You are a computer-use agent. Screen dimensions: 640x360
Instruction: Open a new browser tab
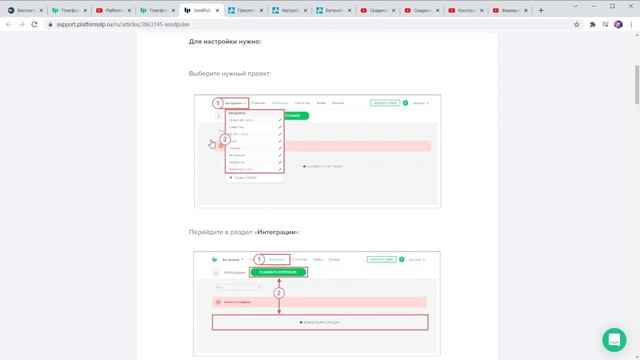pyautogui.click(x=541, y=10)
